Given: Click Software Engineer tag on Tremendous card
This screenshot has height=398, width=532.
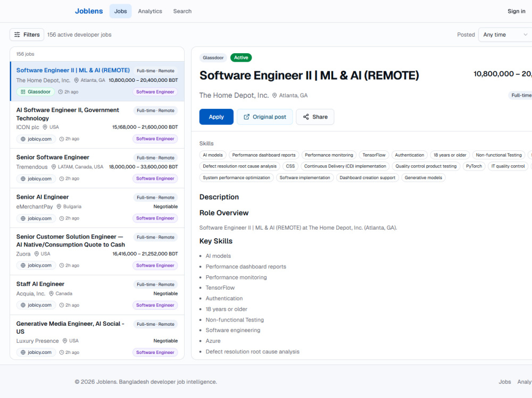Looking at the screenshot, I should (155, 179).
